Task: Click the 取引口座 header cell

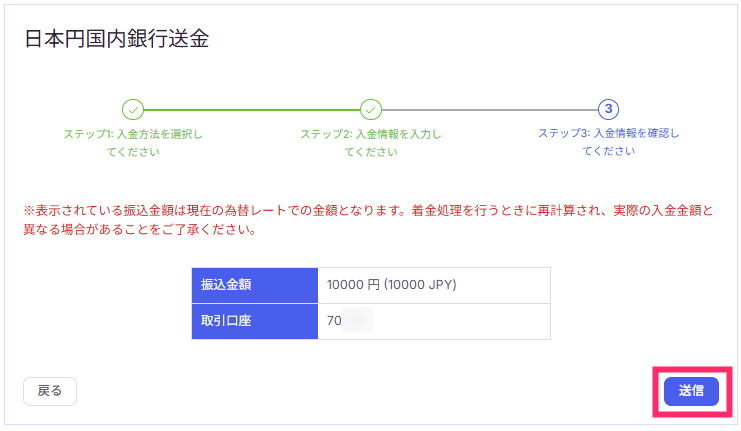Action: coord(255,321)
